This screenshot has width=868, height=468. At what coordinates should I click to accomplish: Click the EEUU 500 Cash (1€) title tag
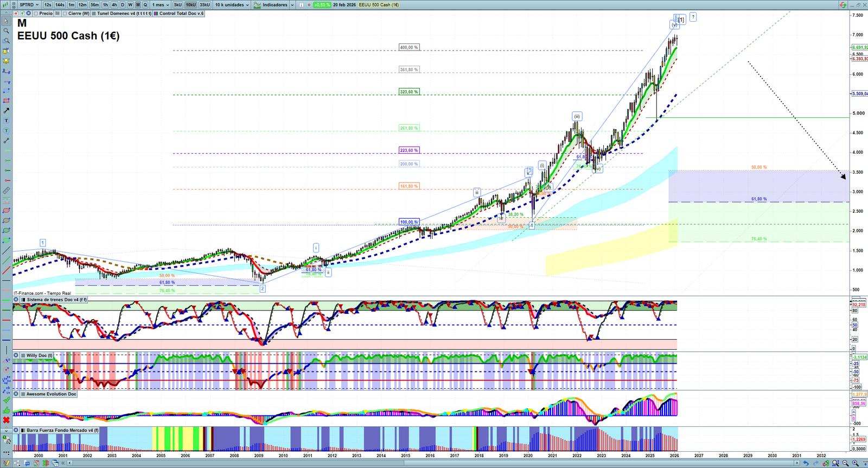(379, 5)
